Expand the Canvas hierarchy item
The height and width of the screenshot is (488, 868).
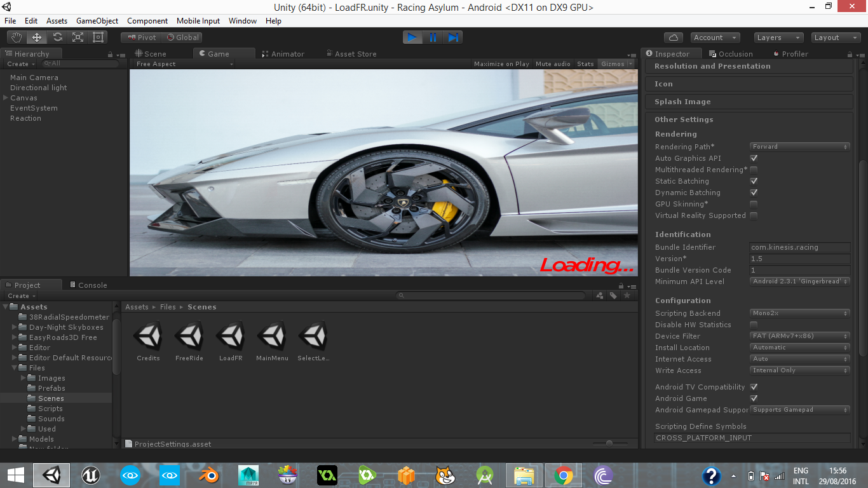[x=6, y=98]
